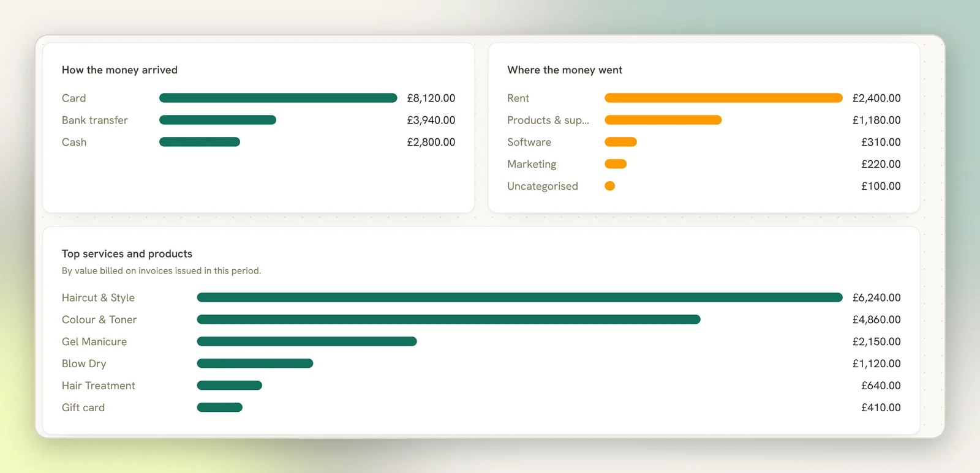Click the £100.00 Uncategorised amount

point(881,186)
